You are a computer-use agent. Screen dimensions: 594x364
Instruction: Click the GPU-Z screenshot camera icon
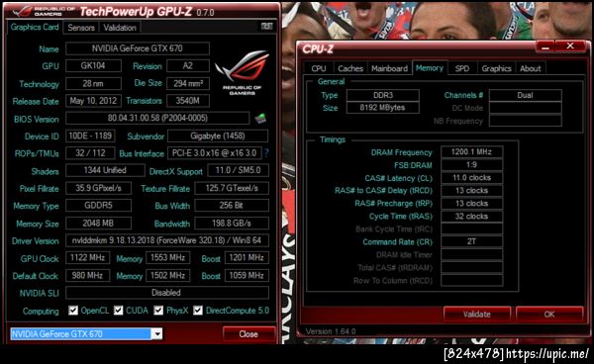click(x=266, y=26)
